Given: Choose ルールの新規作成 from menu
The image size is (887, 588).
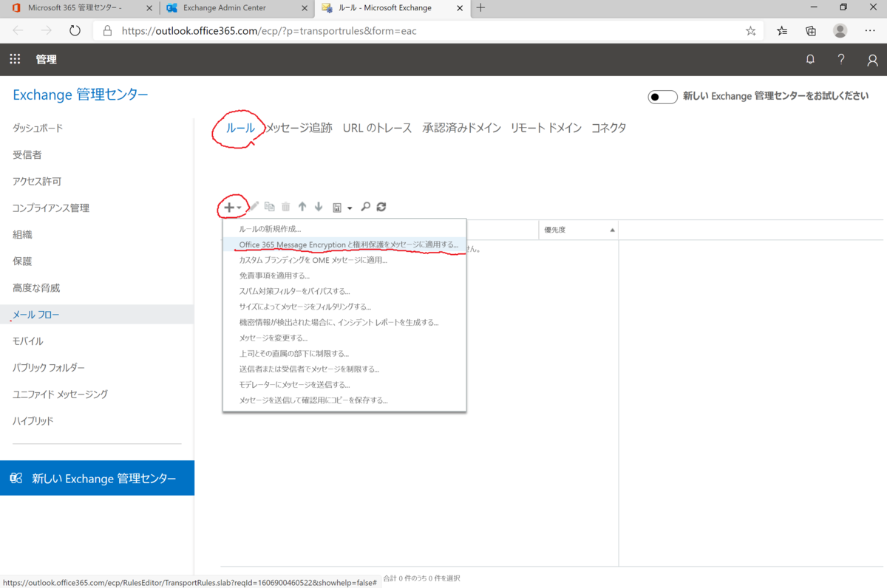Looking at the screenshot, I should click(344, 229).
